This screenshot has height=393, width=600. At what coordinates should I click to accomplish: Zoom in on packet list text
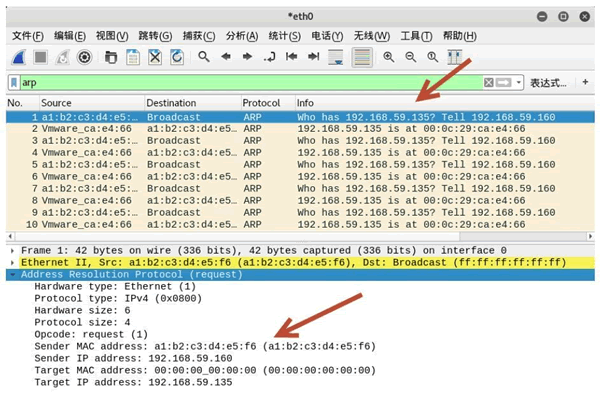click(x=388, y=57)
